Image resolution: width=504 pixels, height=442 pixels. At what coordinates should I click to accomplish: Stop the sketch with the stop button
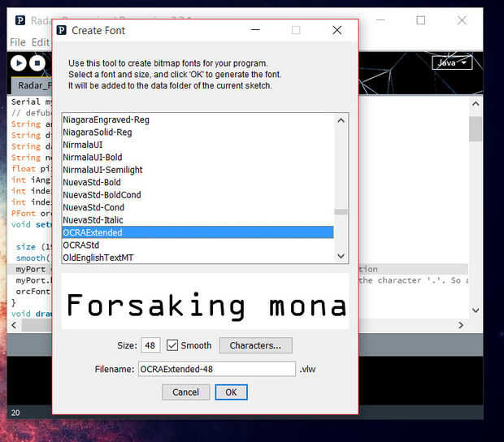(x=37, y=63)
